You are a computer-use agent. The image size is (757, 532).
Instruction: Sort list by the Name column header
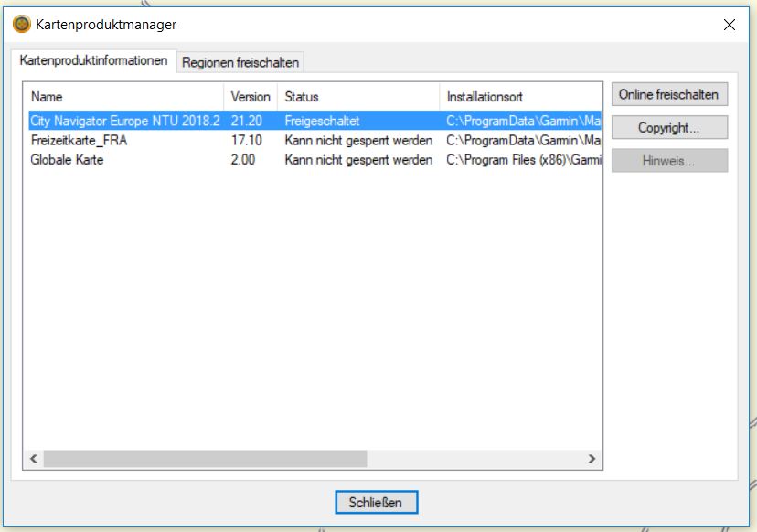pyautogui.click(x=124, y=97)
